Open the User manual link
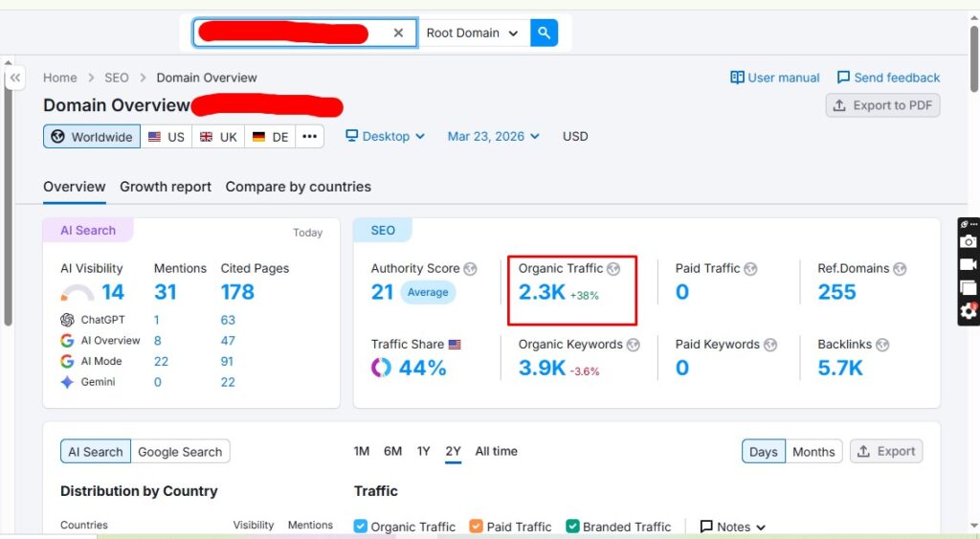The width and height of the screenshot is (980, 539). [775, 78]
